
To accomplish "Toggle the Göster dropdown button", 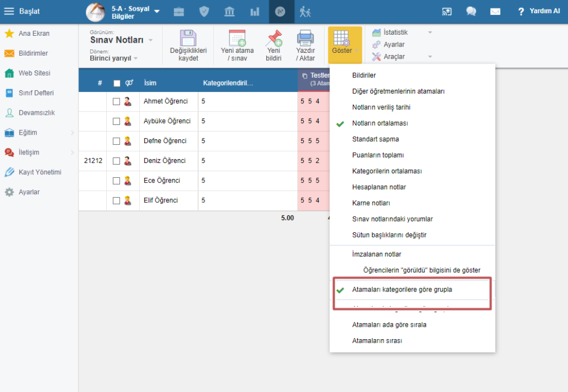I will 345,45.
